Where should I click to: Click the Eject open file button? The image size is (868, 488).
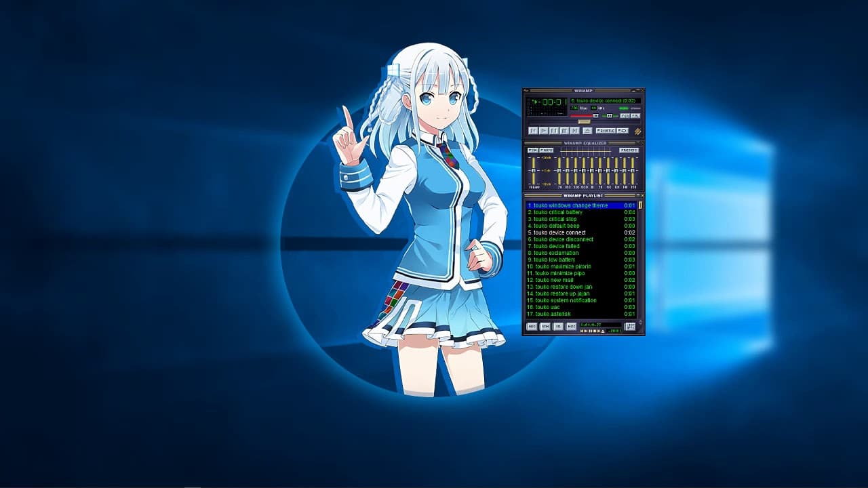[x=587, y=131]
